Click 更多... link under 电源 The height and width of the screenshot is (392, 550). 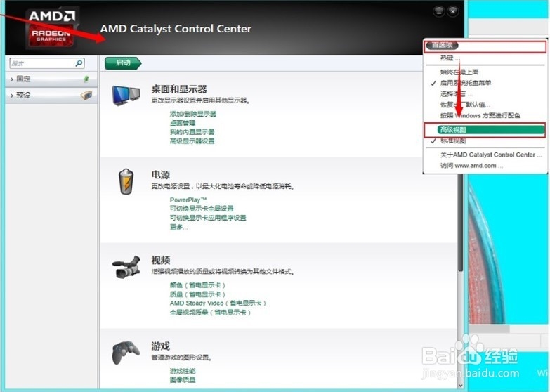(178, 227)
